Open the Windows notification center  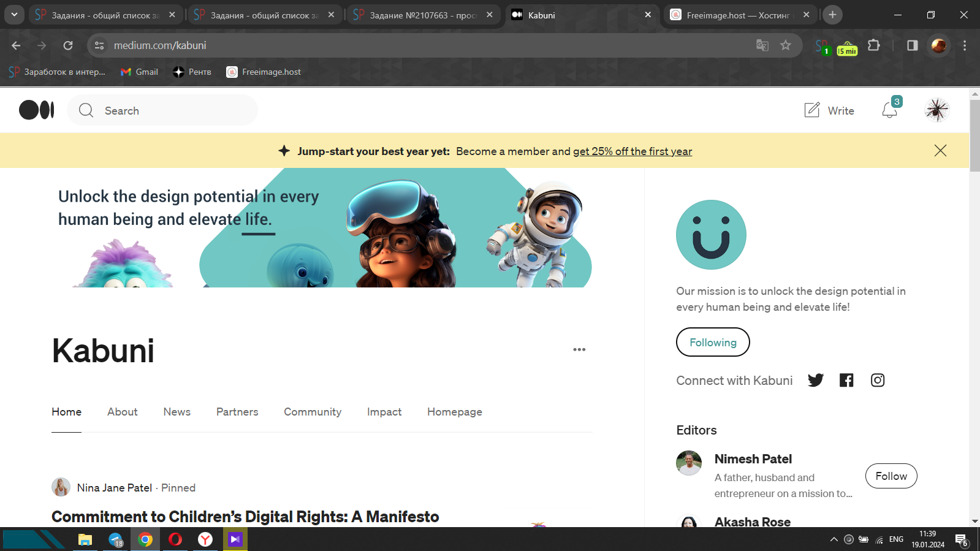coord(962,540)
